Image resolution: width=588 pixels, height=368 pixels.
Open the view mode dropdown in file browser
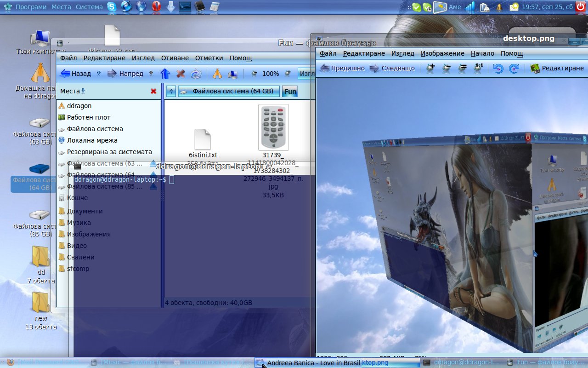coord(306,74)
